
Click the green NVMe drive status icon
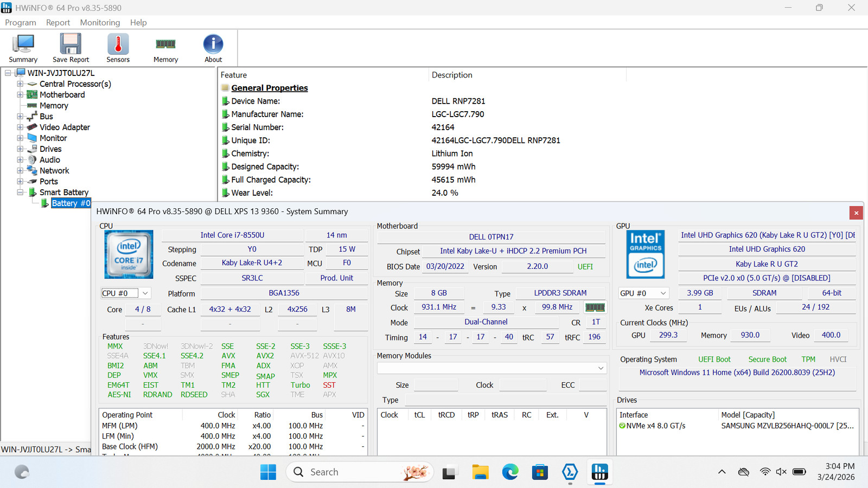[622, 426]
